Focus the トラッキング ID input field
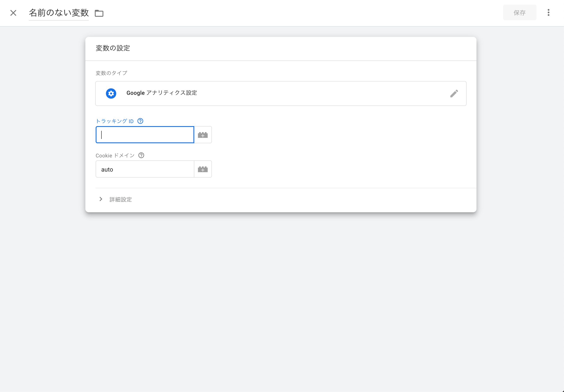This screenshot has height=392, width=564. click(145, 135)
